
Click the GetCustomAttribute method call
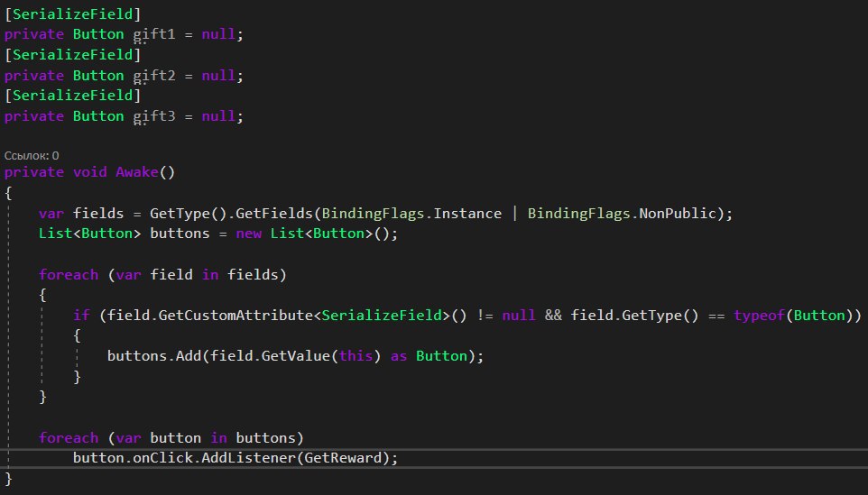(x=235, y=316)
